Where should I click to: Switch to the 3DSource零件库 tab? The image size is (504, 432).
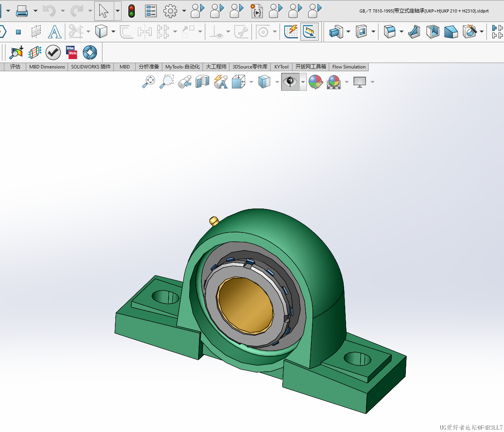[x=250, y=67]
